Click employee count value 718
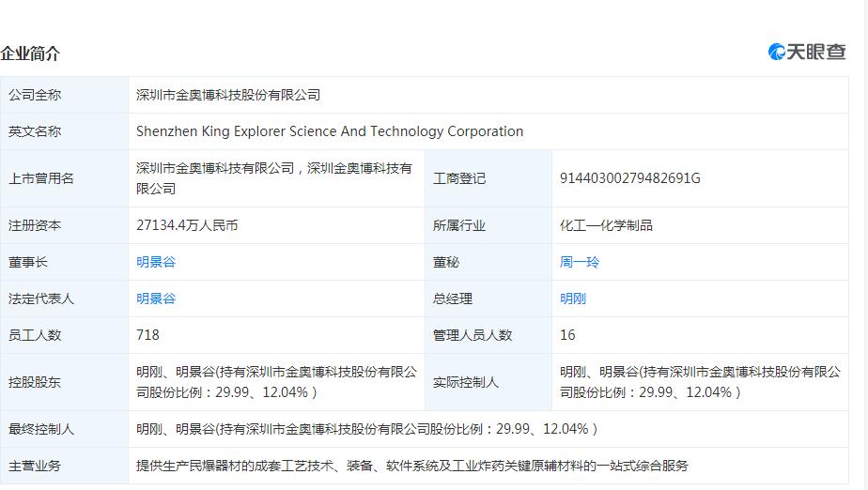The height and width of the screenshot is (490, 868). coord(147,335)
